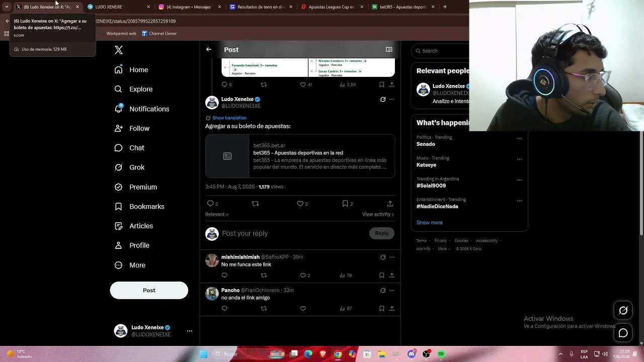This screenshot has width=644, height=362.
Task: Like mishimishimish's reply
Action: (303, 275)
